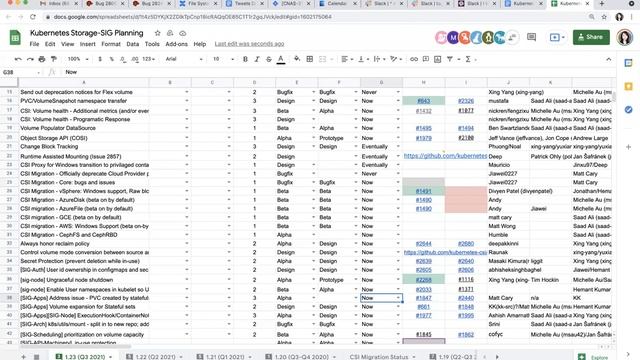Open the File menu

click(x=34, y=44)
